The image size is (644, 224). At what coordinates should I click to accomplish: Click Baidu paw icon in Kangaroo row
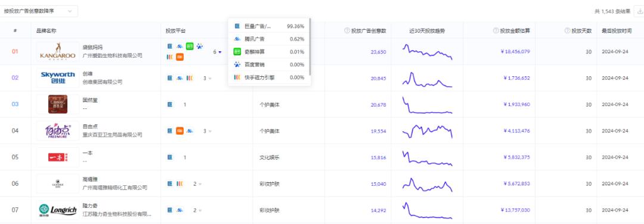[200, 47]
